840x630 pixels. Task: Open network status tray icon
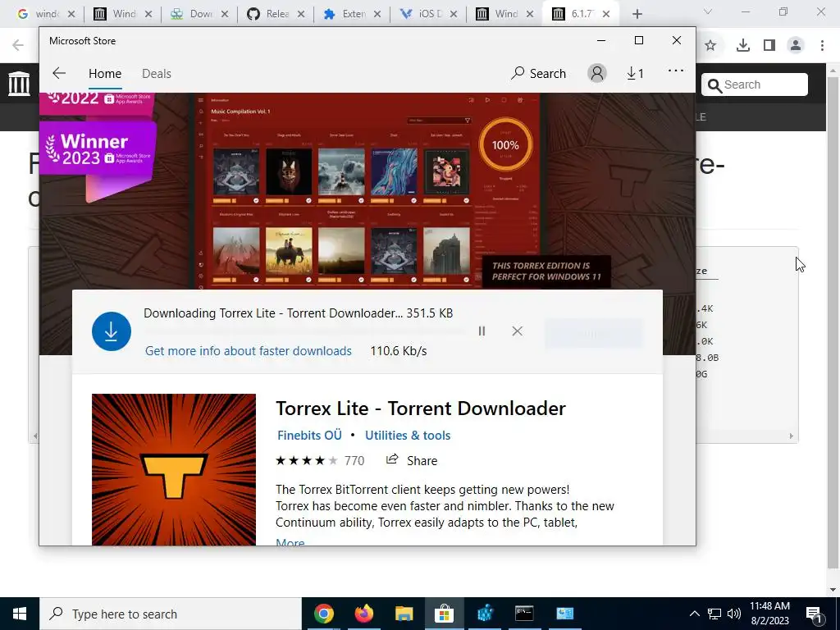coord(714,614)
